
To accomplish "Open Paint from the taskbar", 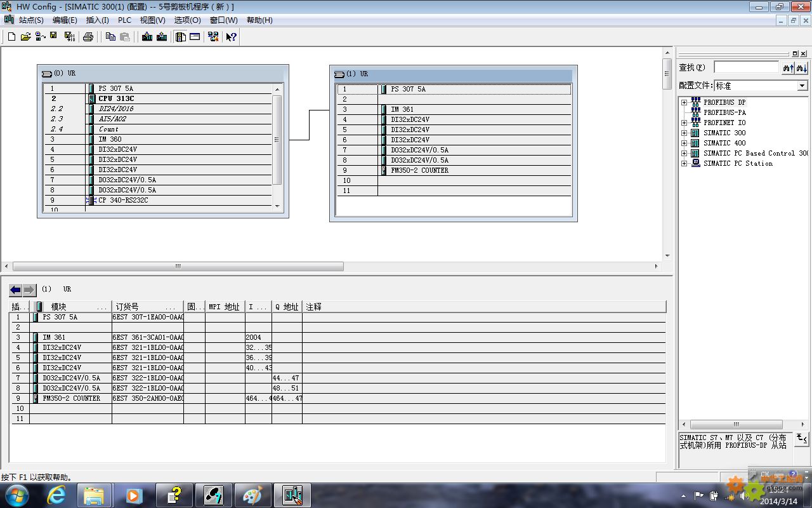I will point(252,495).
